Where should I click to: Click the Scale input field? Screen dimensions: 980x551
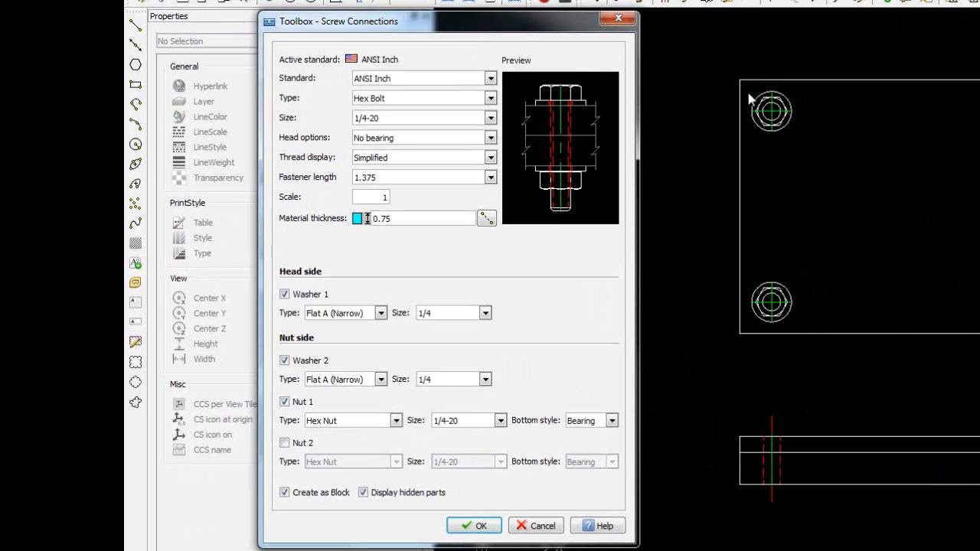371,197
